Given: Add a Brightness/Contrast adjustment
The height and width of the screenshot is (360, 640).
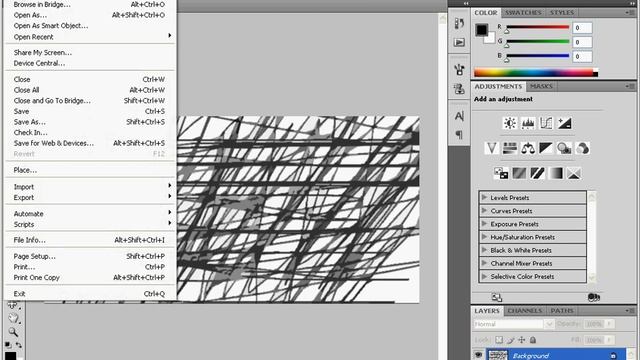Looking at the screenshot, I should point(510,123).
